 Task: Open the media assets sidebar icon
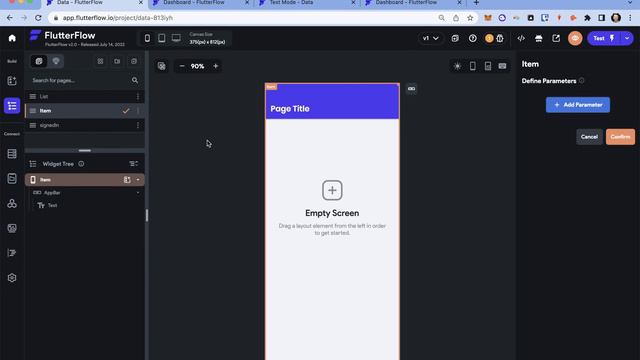point(12,228)
